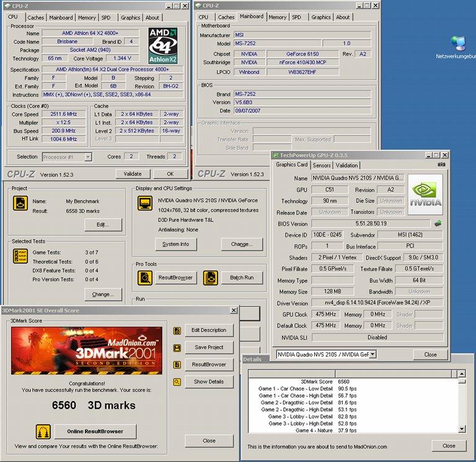Click Online ResultBrowser button
The height and width of the screenshot is (462, 476).
95,432
